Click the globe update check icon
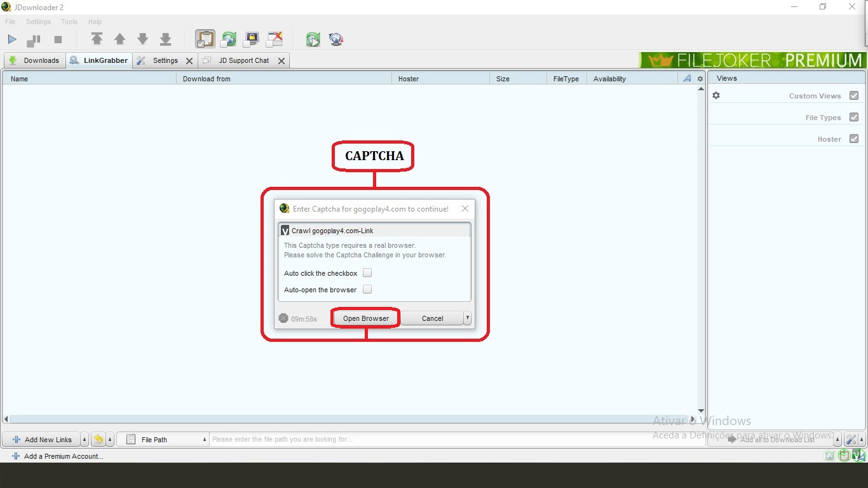Image resolution: width=868 pixels, height=488 pixels. click(x=336, y=39)
